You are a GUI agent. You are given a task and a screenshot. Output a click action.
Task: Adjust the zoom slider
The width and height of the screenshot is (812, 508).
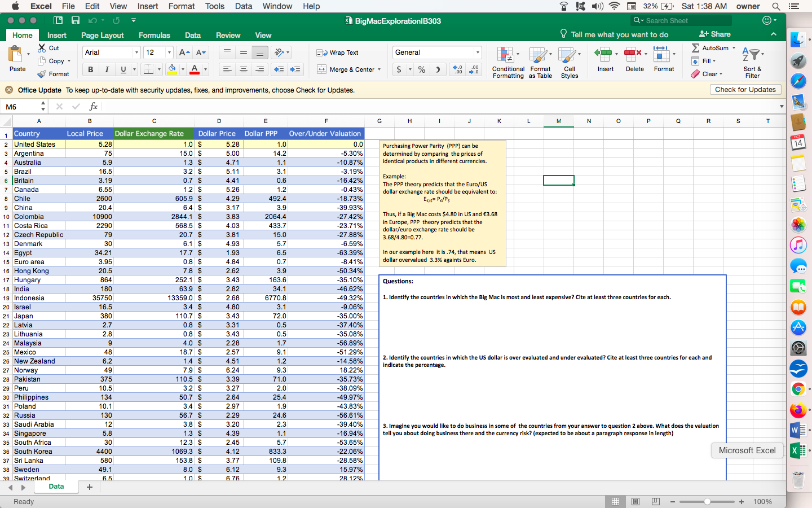click(707, 501)
